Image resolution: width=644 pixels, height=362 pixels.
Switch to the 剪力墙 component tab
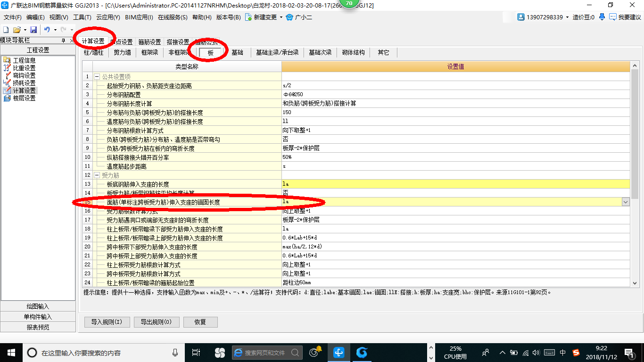(x=122, y=52)
